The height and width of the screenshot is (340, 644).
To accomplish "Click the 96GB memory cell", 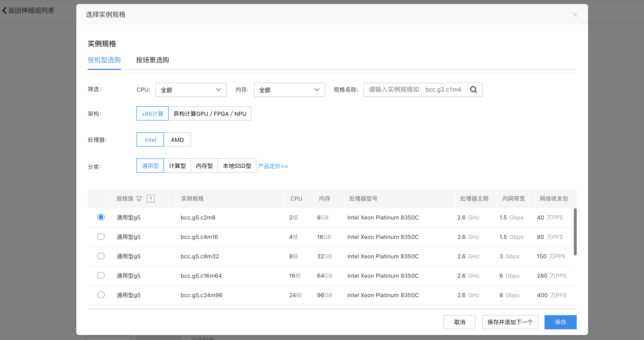I will pos(325,295).
